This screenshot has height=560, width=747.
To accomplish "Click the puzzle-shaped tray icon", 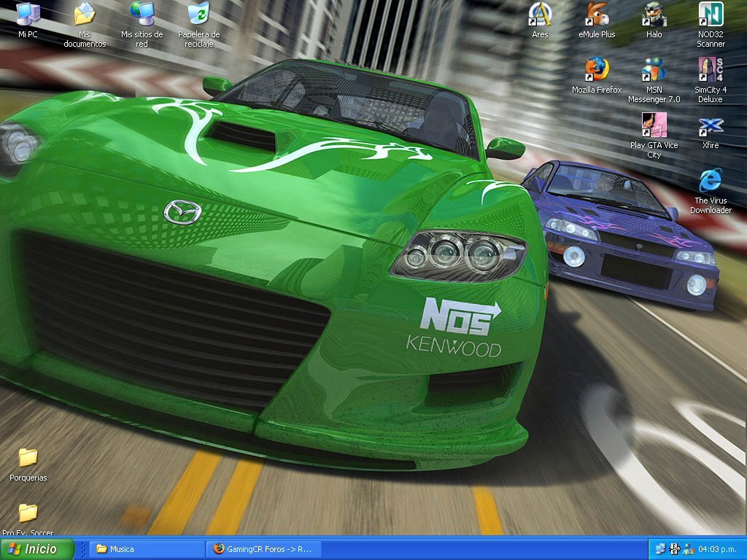I will pos(675,549).
